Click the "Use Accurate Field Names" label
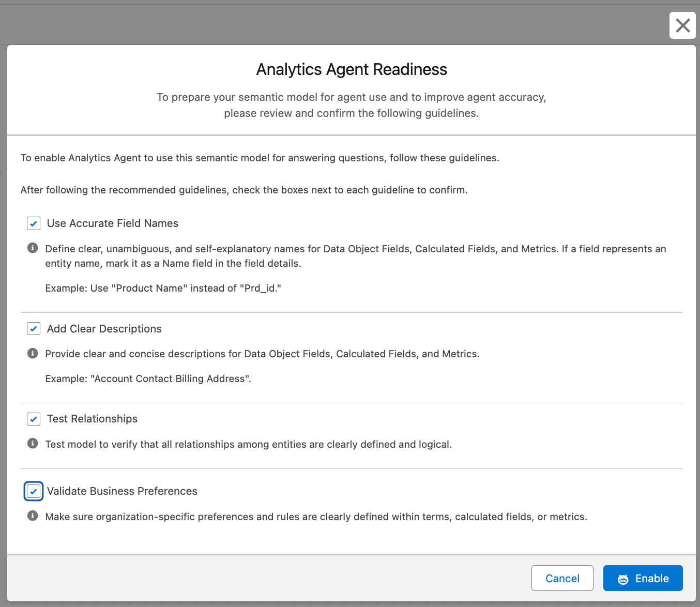This screenshot has height=607, width=700. tap(112, 223)
